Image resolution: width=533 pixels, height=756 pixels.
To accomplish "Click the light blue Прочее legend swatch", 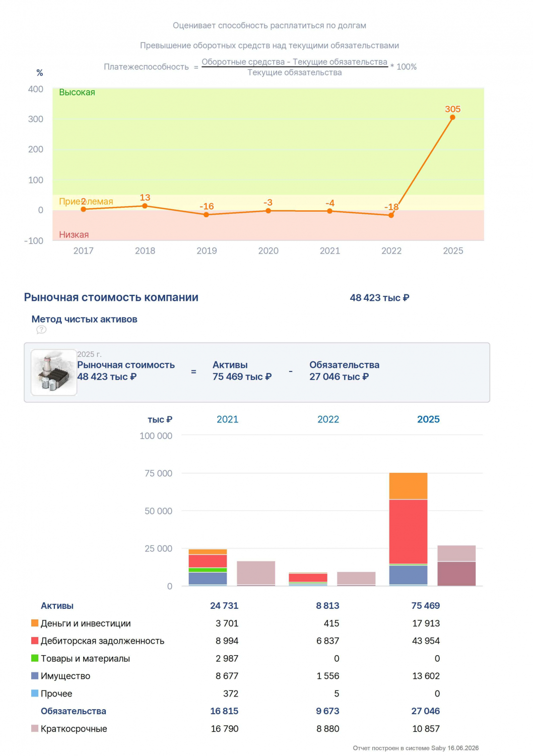I will [x=35, y=694].
